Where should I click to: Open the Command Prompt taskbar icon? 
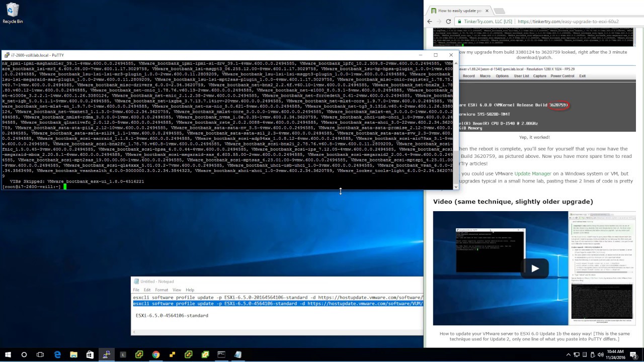(x=221, y=354)
